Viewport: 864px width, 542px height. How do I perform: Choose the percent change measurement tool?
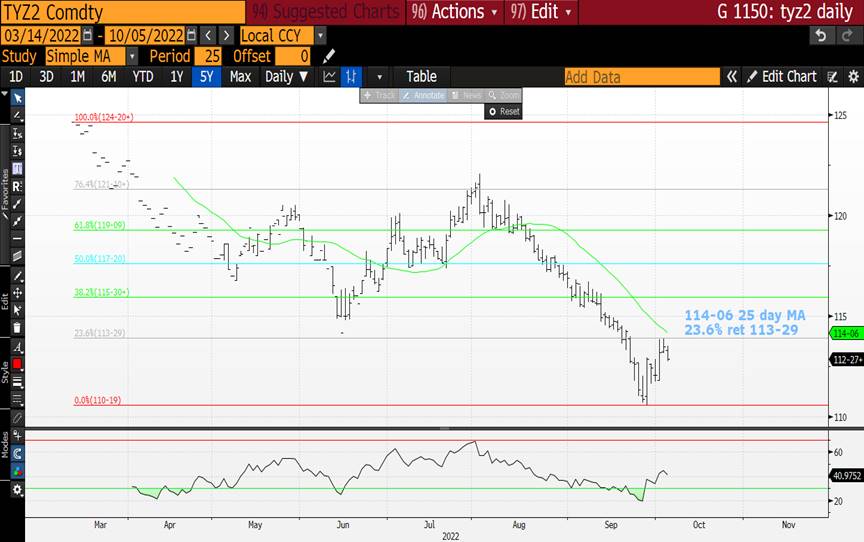click(18, 133)
